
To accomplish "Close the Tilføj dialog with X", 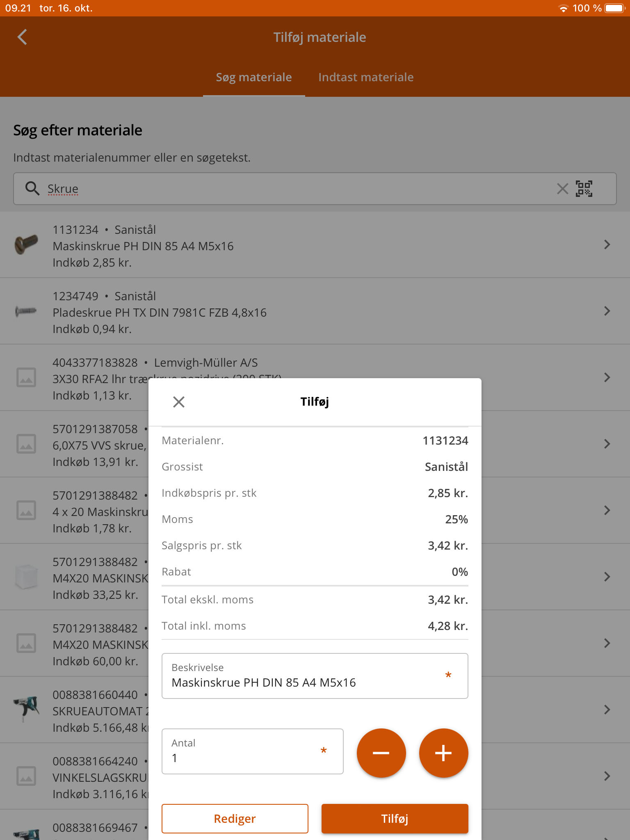I will tap(179, 402).
